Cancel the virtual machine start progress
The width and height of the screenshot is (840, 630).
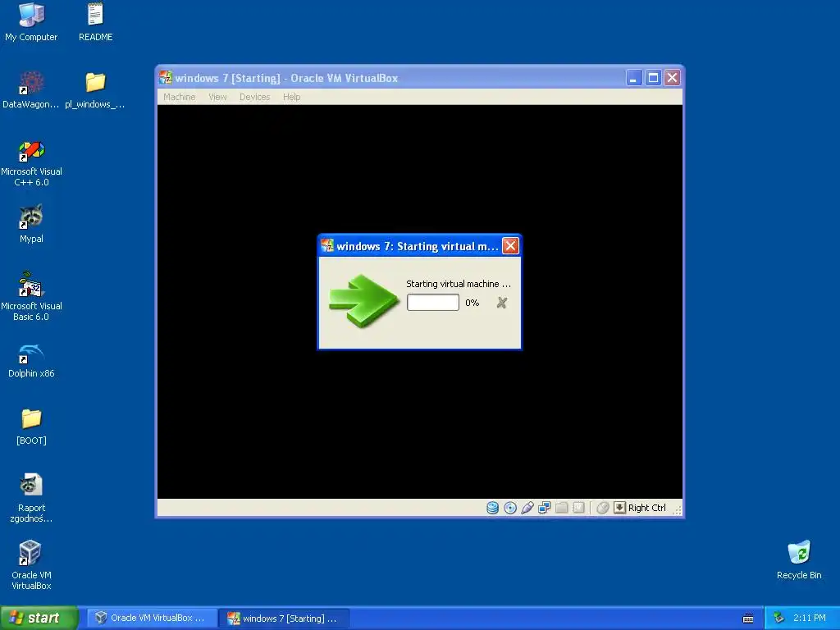click(x=501, y=303)
